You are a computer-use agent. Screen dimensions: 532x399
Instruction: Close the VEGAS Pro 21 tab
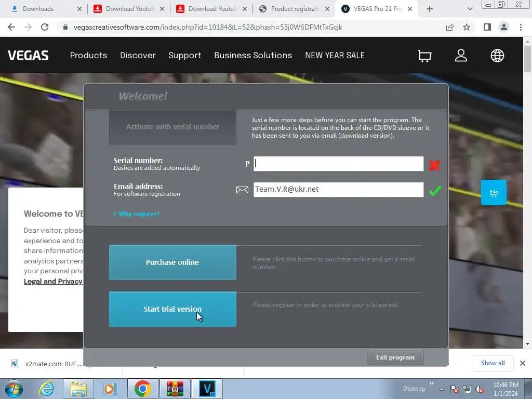pos(410,9)
